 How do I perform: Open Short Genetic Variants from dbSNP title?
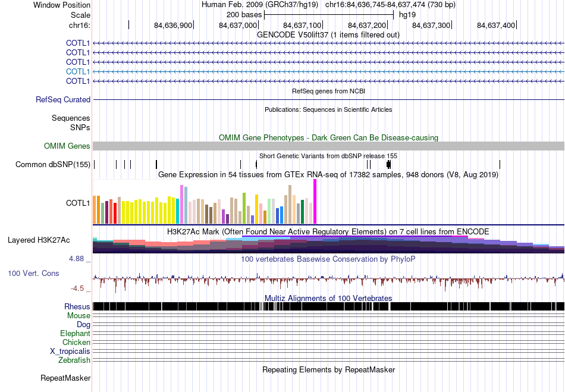(x=328, y=156)
